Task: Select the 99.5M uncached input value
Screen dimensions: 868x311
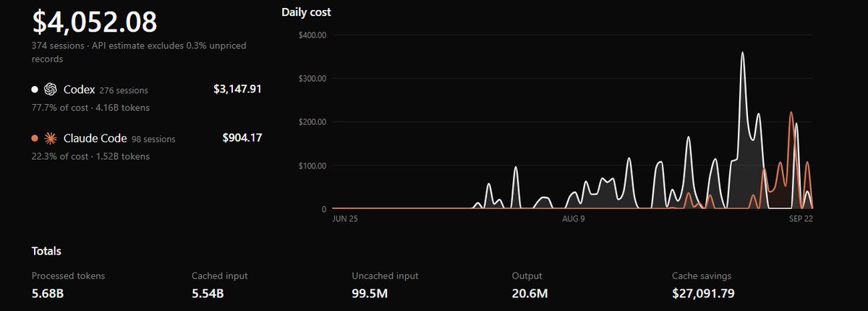Action: click(370, 294)
